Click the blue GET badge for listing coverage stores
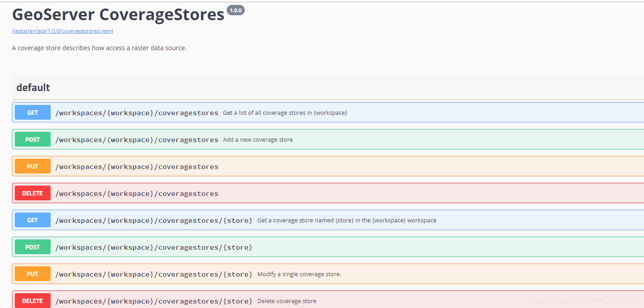 (x=32, y=112)
